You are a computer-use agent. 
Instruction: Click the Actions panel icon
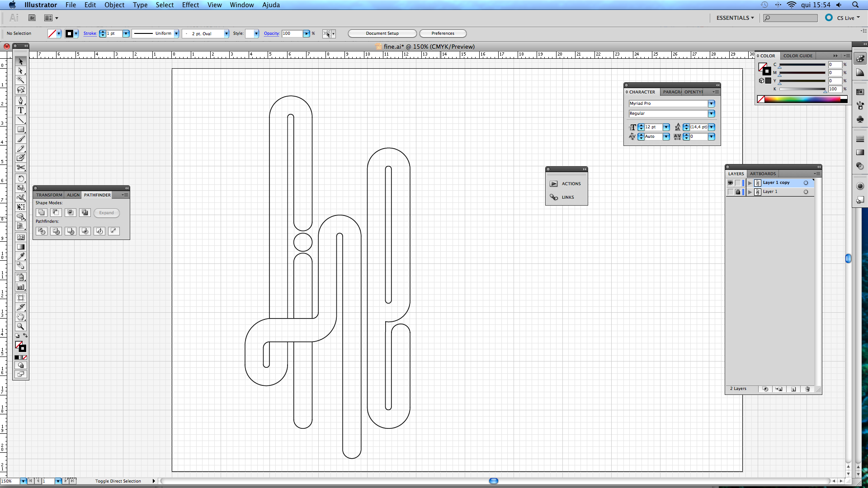click(x=554, y=184)
